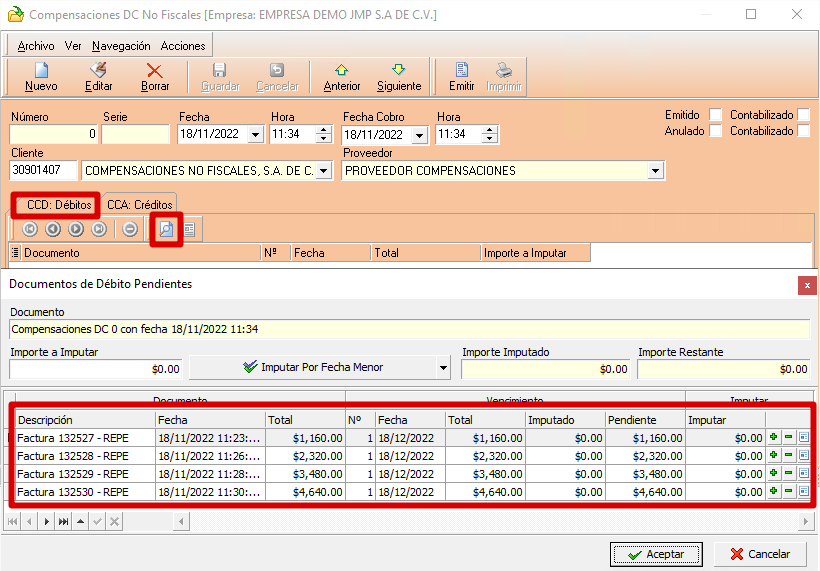Click the Cliente code field 30901407
This screenshot has width=820, height=571.
tap(43, 170)
